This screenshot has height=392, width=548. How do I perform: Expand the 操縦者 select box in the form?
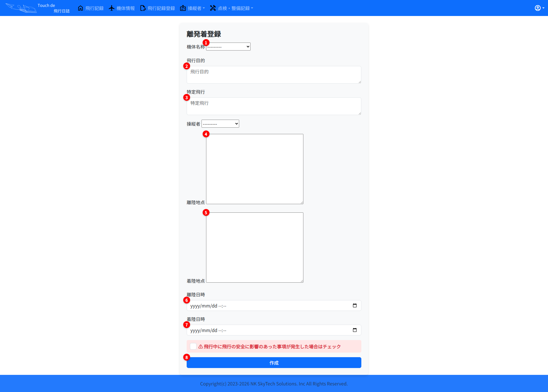point(220,124)
